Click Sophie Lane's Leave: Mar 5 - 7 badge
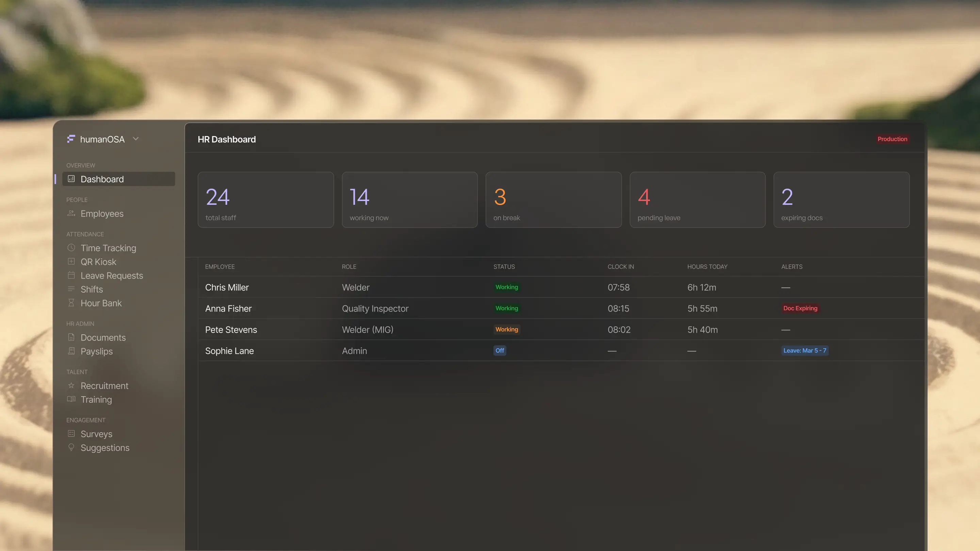 [x=805, y=351]
